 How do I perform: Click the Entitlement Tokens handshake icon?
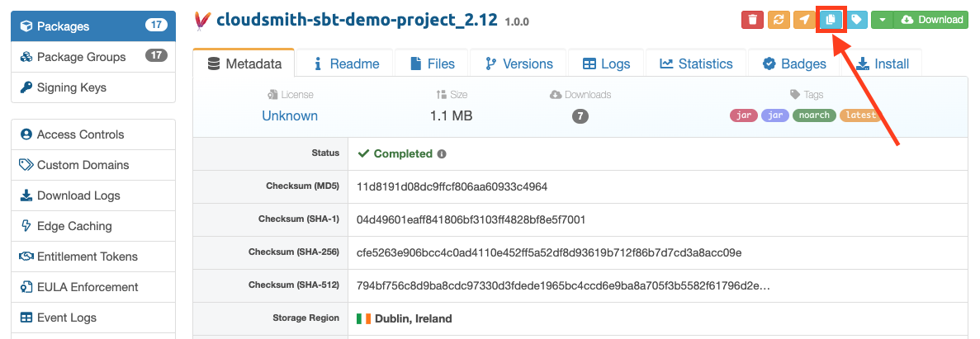tap(26, 257)
